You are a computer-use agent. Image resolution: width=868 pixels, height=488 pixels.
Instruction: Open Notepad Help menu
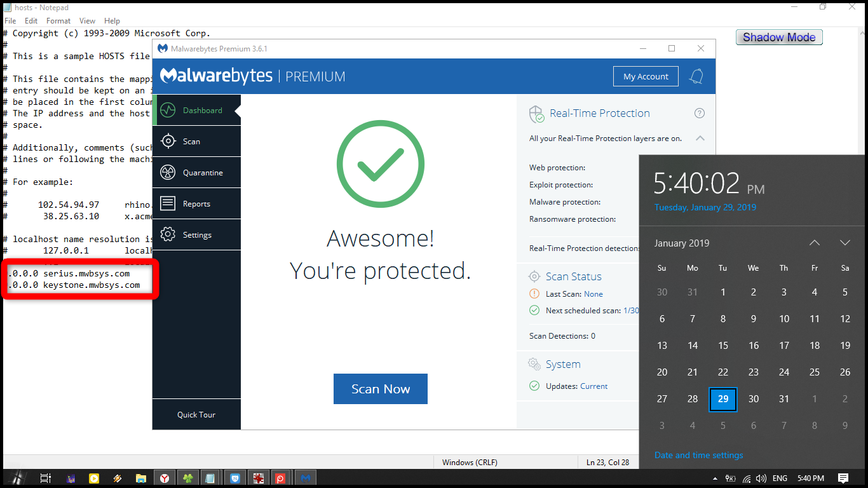[112, 21]
